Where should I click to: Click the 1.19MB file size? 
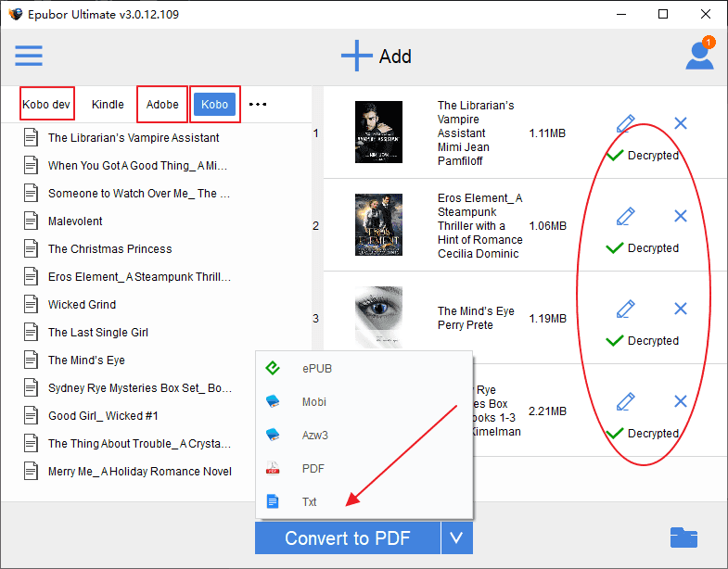pyautogui.click(x=548, y=319)
